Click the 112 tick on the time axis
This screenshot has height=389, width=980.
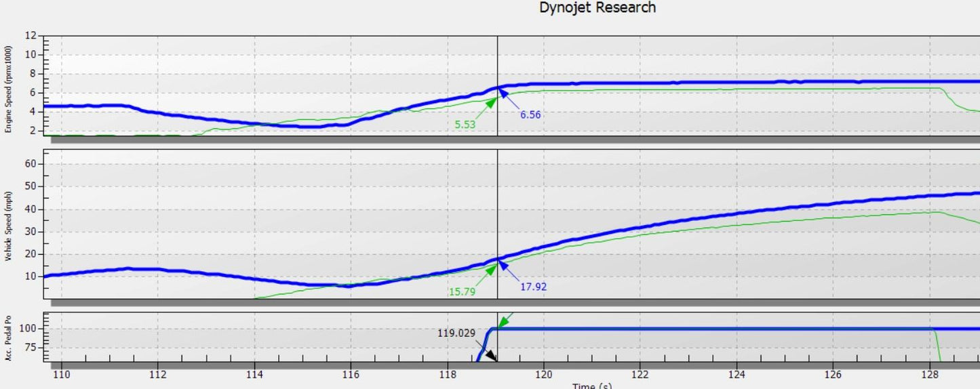157,373
